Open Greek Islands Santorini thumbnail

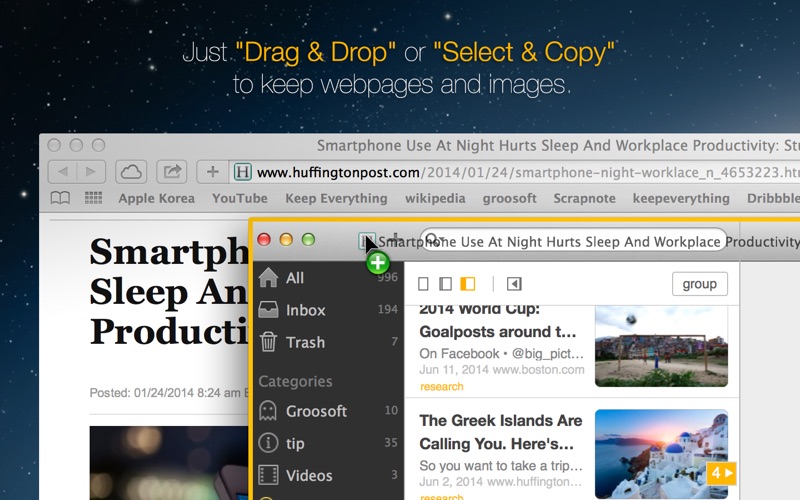coord(661,454)
